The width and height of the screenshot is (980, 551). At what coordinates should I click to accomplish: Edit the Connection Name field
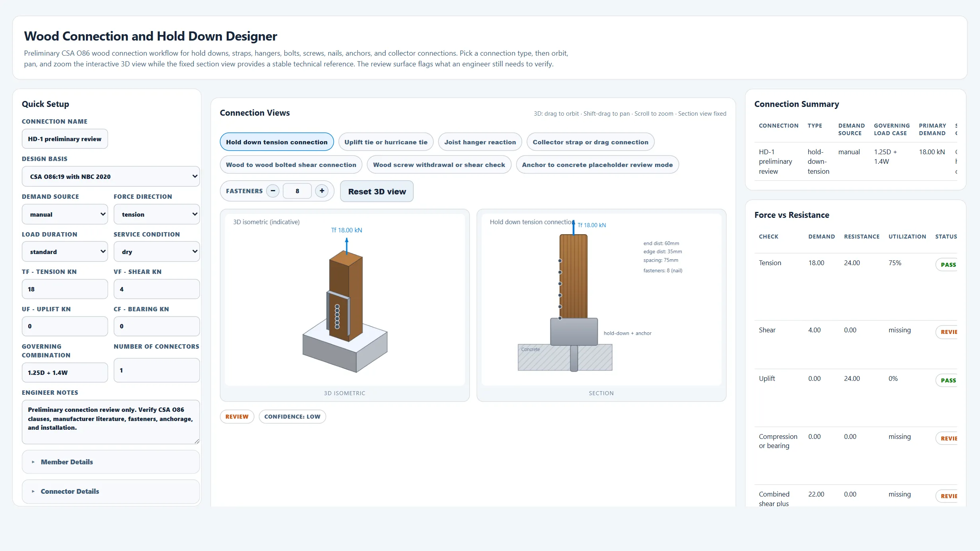point(65,139)
